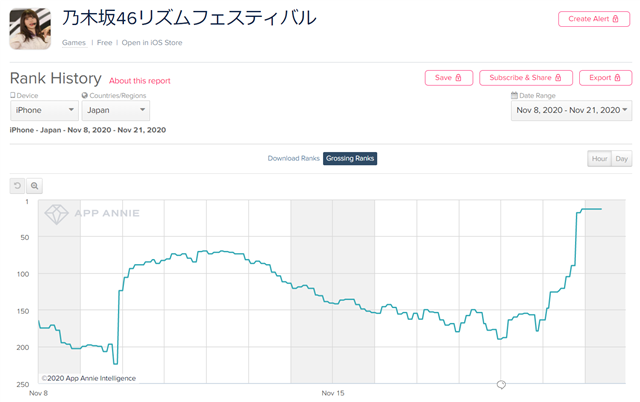
Task: Click the Subscribe & Share button
Action: (526, 78)
